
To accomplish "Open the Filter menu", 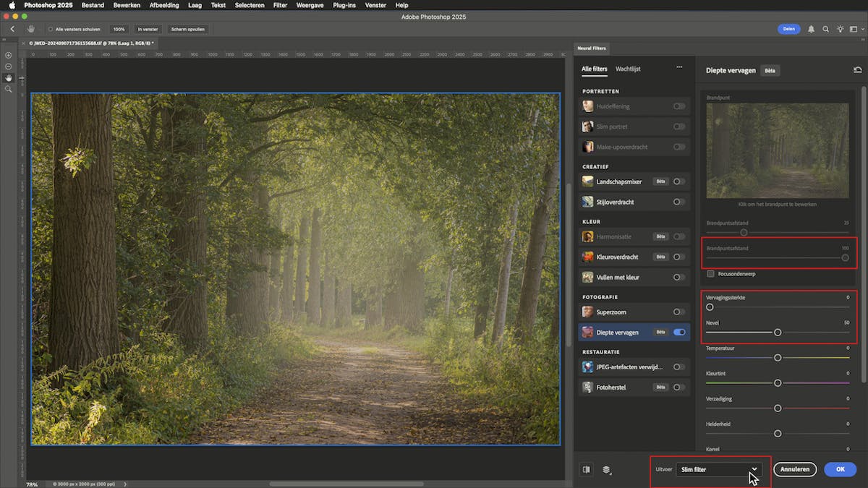I will (x=280, y=5).
